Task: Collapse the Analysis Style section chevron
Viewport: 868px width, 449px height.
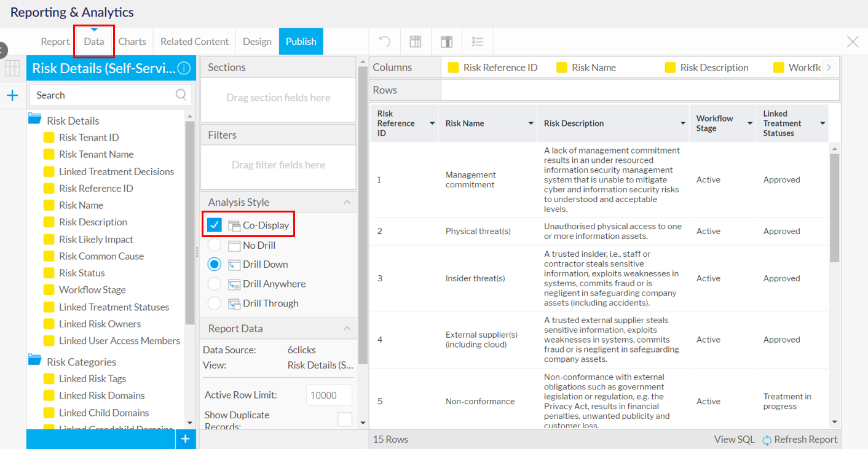Action: [347, 202]
